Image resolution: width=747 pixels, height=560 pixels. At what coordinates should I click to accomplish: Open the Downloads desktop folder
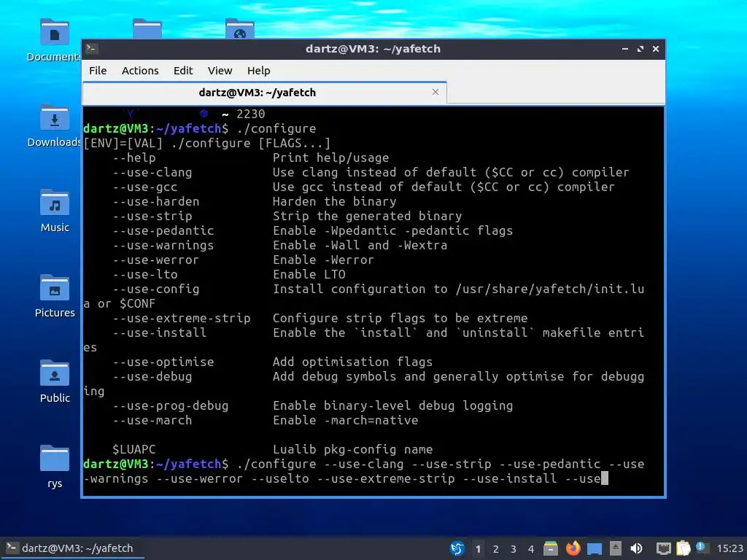pos(54,125)
